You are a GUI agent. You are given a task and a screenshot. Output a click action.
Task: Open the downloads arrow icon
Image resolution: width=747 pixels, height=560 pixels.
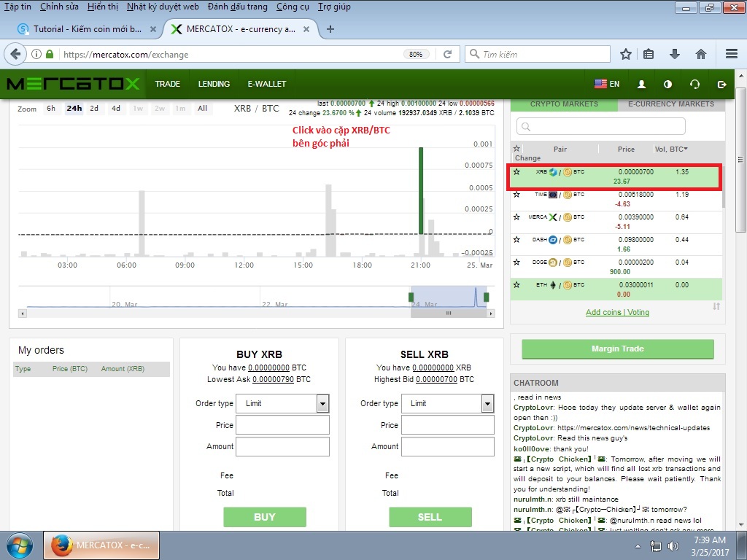(674, 54)
